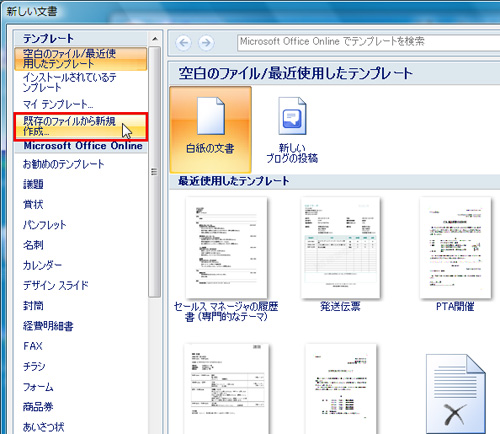Select the letter template thumbnail below 発送伝票
Viewport: 500px width, 434px height.
tap(341, 389)
